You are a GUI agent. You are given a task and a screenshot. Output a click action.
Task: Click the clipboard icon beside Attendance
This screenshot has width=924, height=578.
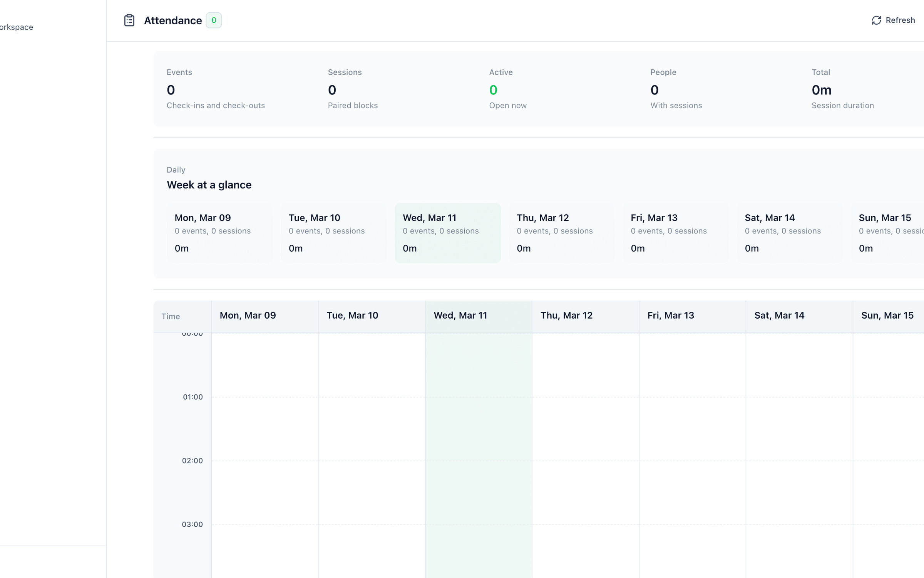pos(129,20)
